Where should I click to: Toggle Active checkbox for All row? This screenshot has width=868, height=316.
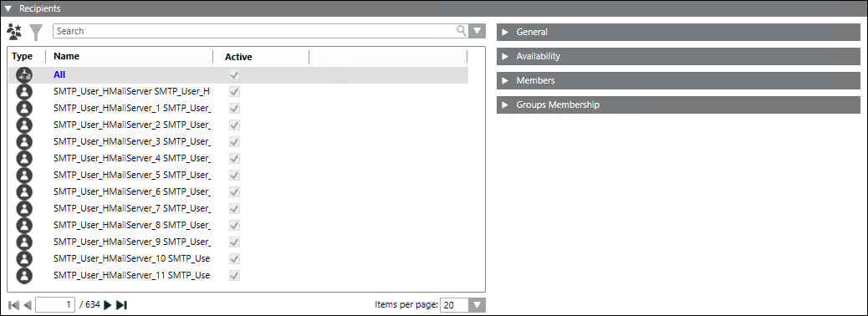235,74
